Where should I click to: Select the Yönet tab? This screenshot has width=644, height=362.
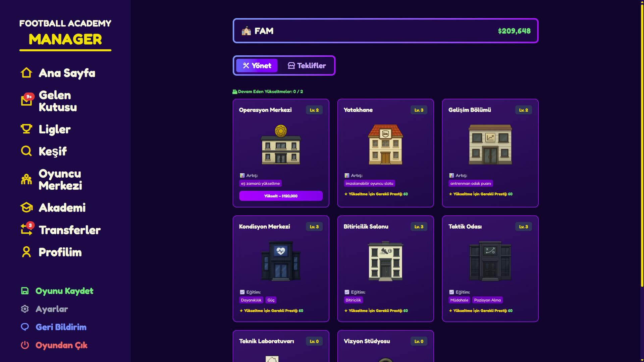click(x=257, y=66)
